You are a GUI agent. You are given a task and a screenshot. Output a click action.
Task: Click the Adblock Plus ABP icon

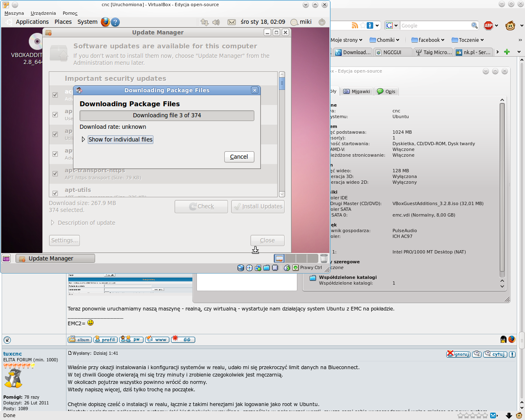(488, 25)
